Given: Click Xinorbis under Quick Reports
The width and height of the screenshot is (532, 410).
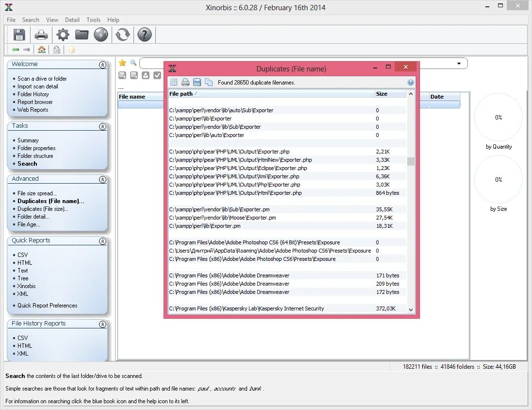Looking at the screenshot, I should point(26,286).
